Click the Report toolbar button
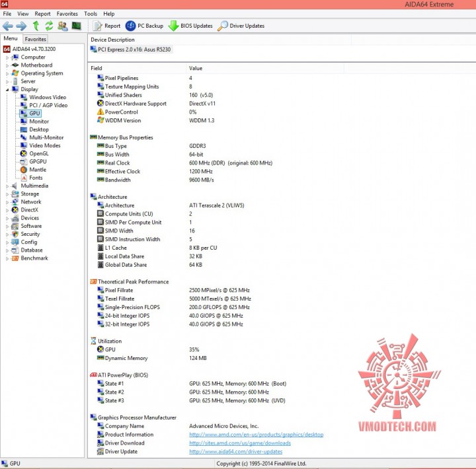Screen dimensions: 476x469 (106, 26)
